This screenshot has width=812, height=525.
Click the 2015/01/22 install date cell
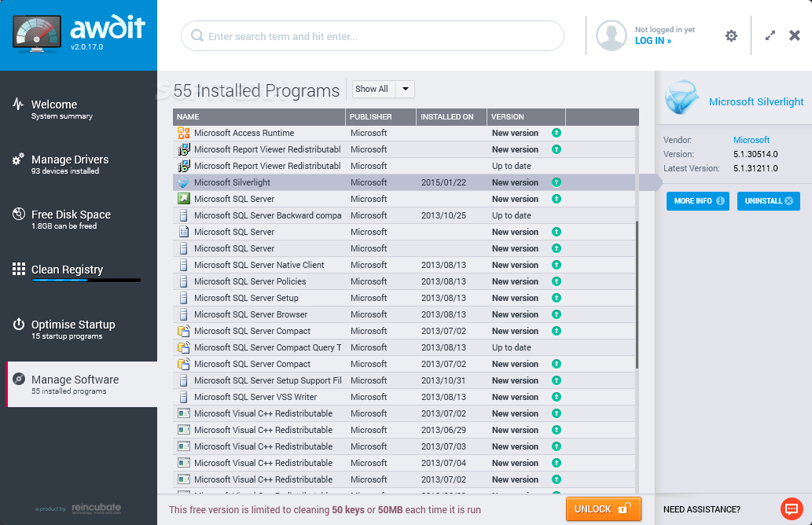(x=443, y=182)
